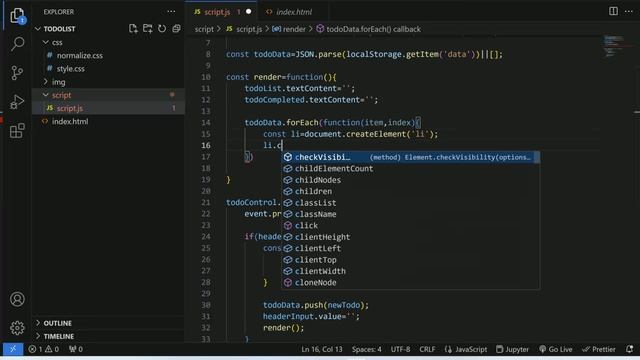This screenshot has width=640, height=360.
Task: Select the classList suggestion
Action: 411,203
